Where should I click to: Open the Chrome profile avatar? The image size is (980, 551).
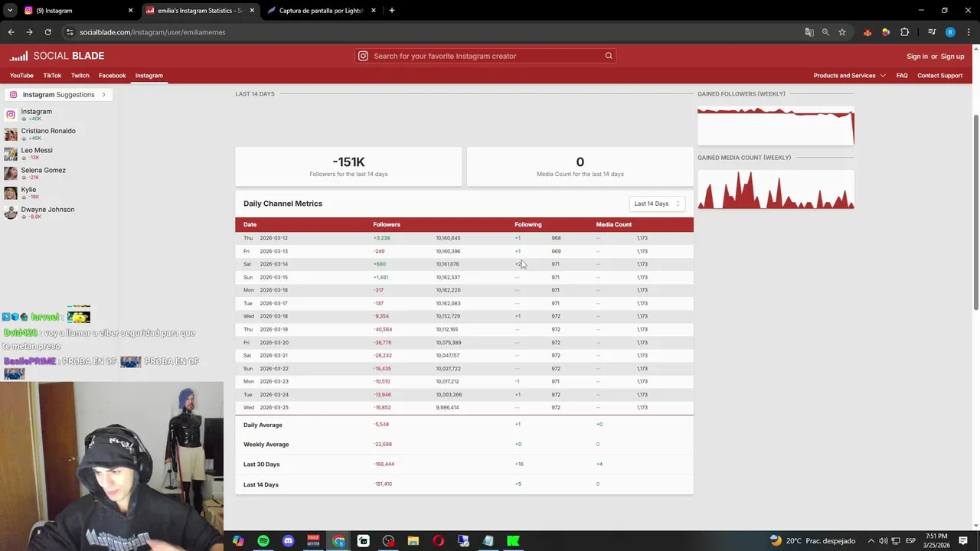(x=950, y=32)
